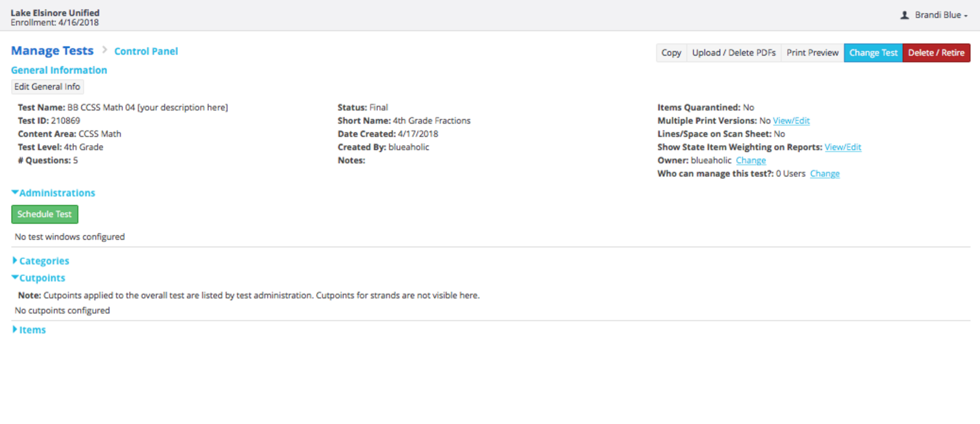Change the test owner blueaholic
This screenshot has height=424, width=980.
coord(750,160)
